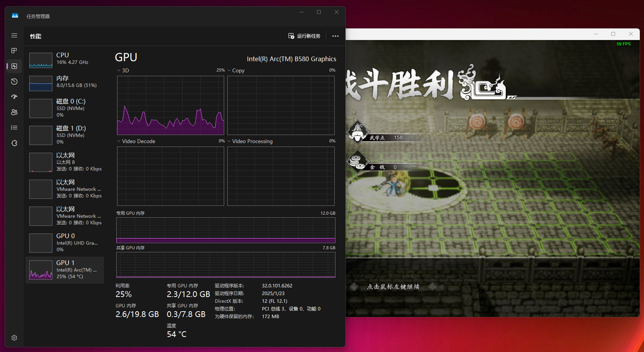Viewport: 644px width, 352px height.
Task: Select the CPU performance entry
Action: coord(65,60)
